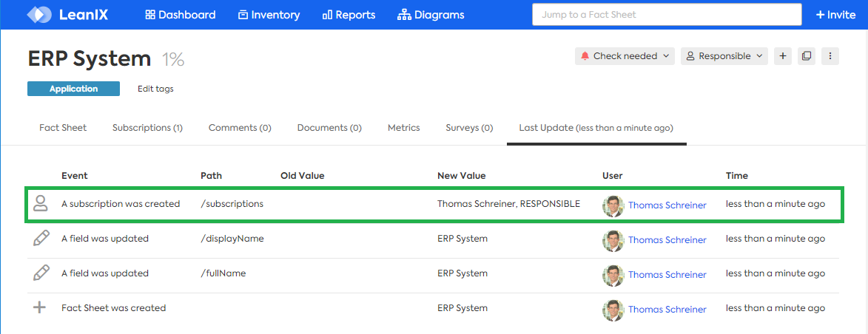The height and width of the screenshot is (334, 868).
Task: Click the time cell in subscriptions row
Action: (776, 204)
